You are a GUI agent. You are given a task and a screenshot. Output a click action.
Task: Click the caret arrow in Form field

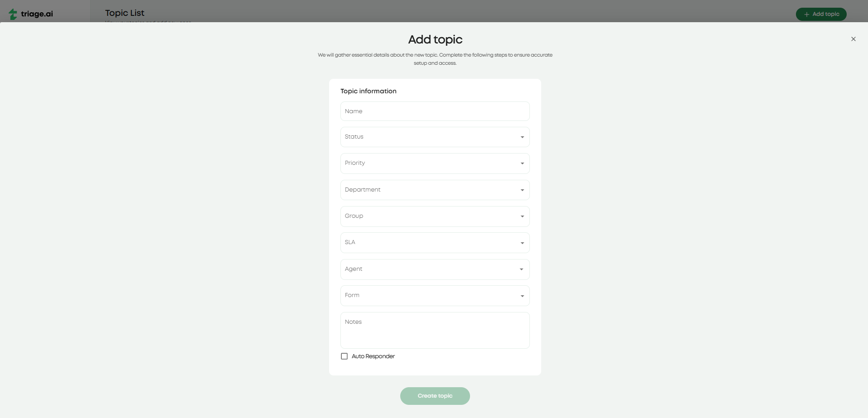click(x=522, y=296)
